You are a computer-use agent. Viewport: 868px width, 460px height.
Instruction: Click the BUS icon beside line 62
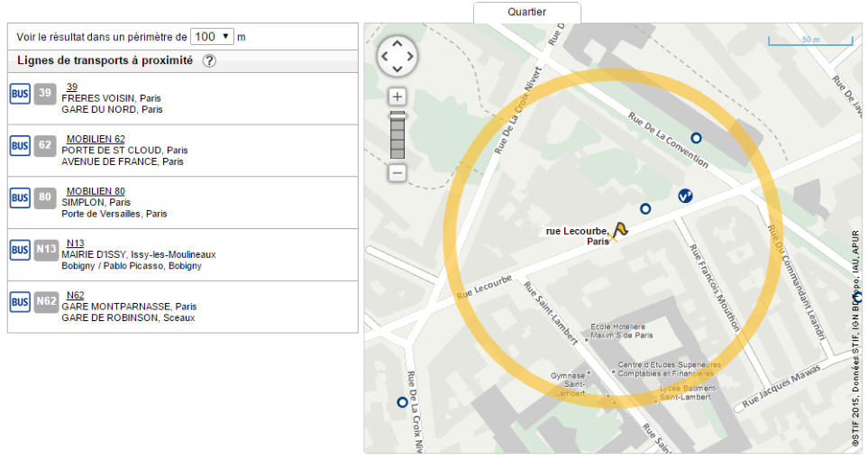pos(20,145)
